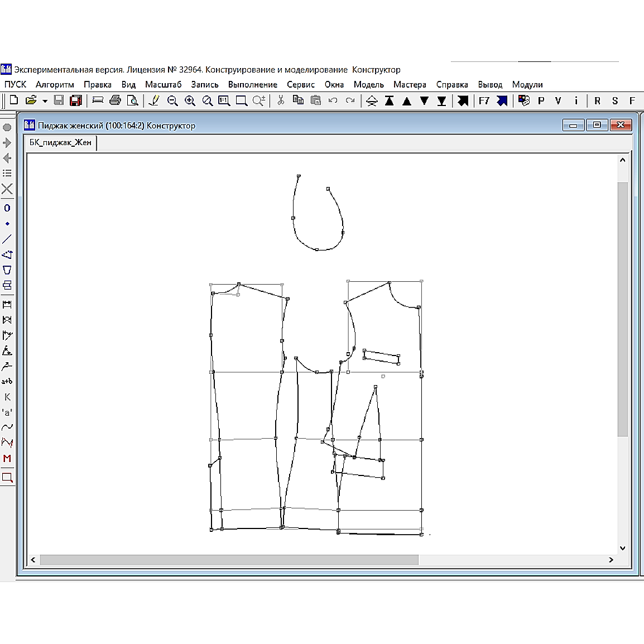Viewport: 644px width, 644px height.
Task: Click the horizontal scrollbar right arrow
Action: [611, 560]
